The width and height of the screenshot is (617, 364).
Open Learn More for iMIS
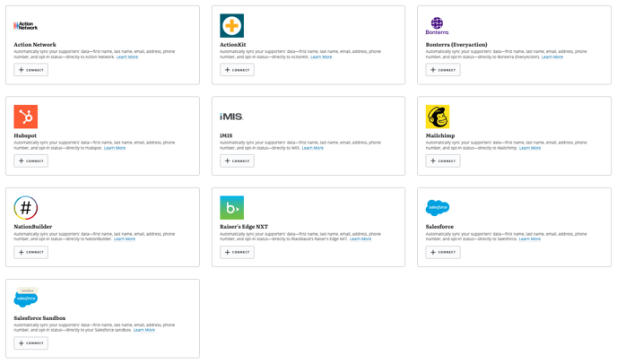click(312, 148)
